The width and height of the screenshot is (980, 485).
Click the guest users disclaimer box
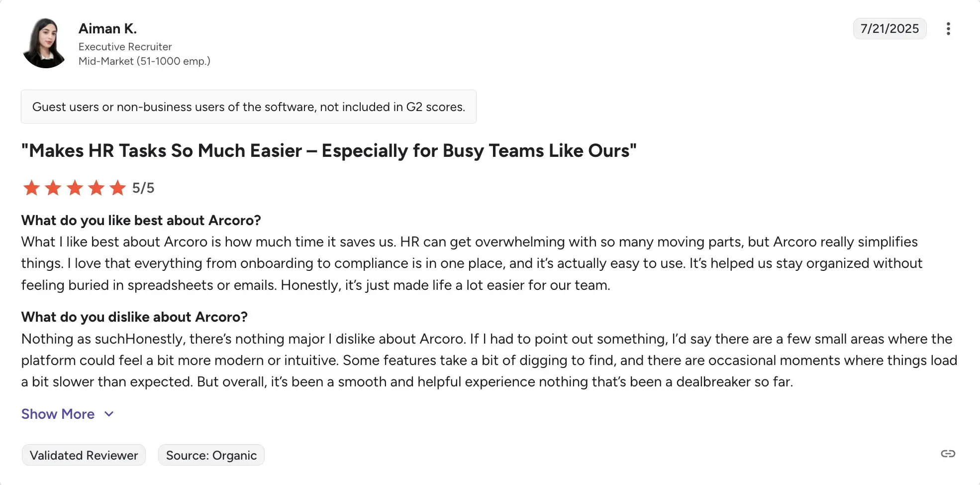coord(248,106)
